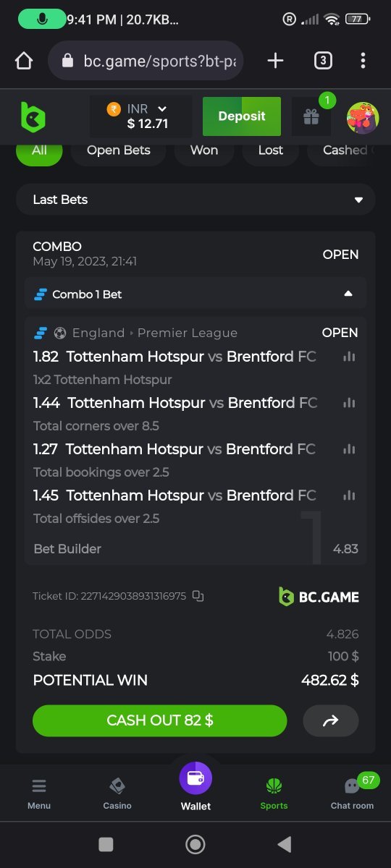Image resolution: width=391 pixels, height=868 pixels.
Task: Copy the Ticket ID
Action: coord(198,596)
